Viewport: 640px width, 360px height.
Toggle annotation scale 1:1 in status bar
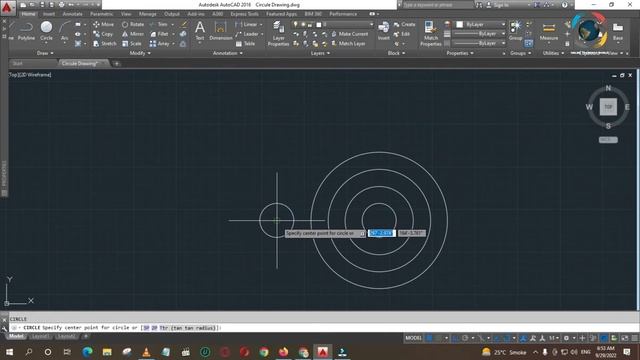click(553, 338)
